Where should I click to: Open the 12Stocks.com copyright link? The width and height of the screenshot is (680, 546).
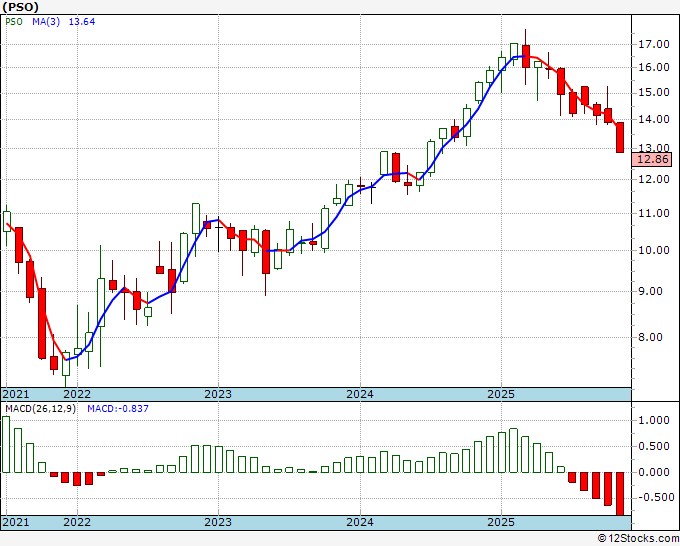[x=638, y=539]
